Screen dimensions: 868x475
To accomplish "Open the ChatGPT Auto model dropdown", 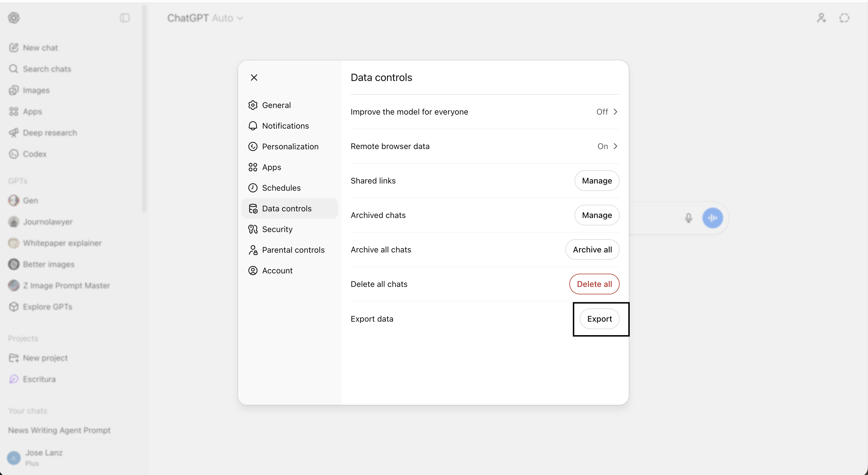I will pyautogui.click(x=205, y=18).
